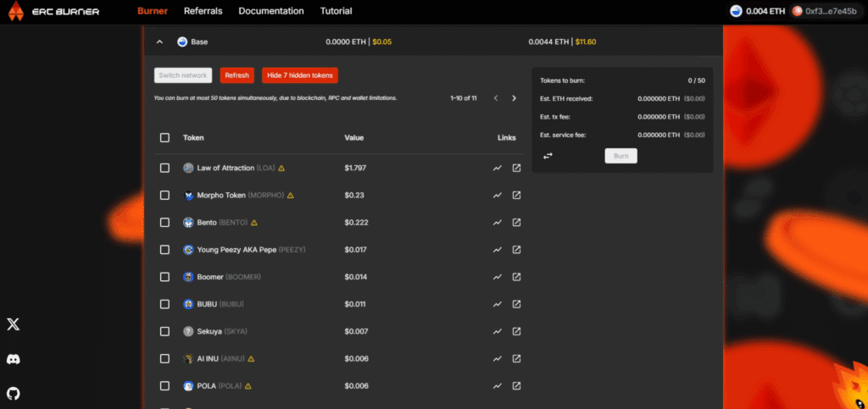Show price chart for AI INU
The image size is (868, 409).
click(x=497, y=359)
